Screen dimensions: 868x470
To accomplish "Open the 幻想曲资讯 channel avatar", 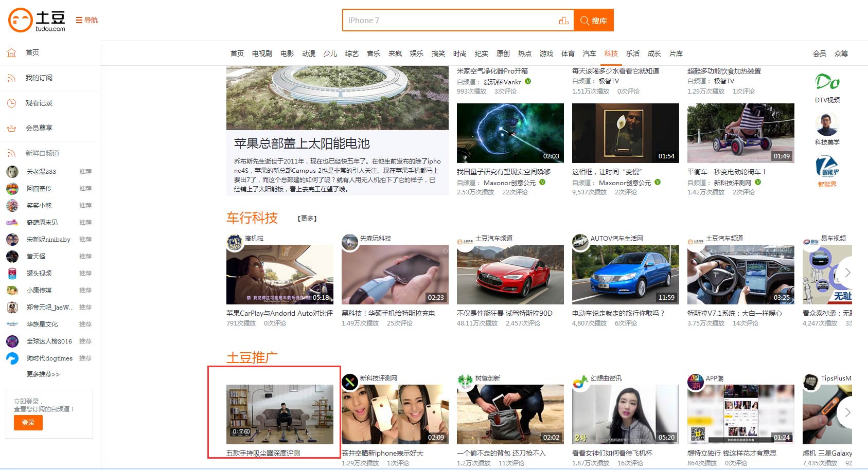I will 580,382.
